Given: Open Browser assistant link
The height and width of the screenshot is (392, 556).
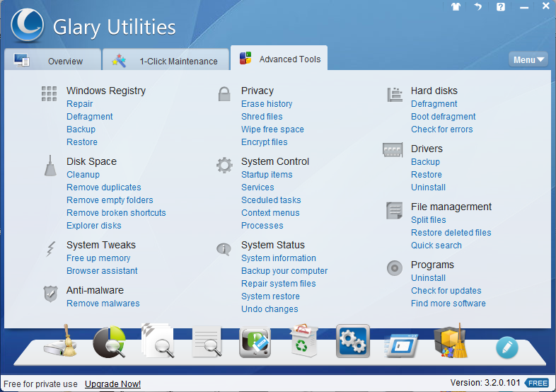Looking at the screenshot, I should (102, 271).
